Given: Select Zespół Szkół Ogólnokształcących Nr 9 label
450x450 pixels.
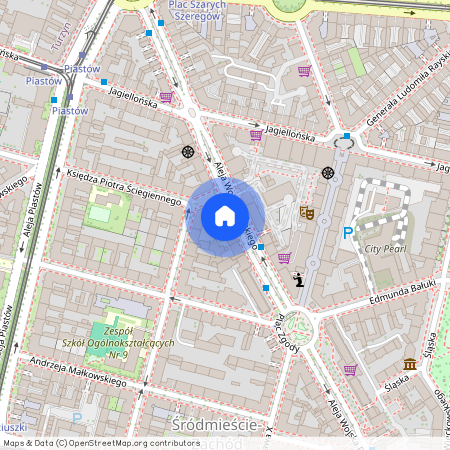Looking at the screenshot, I should tap(118, 343).
